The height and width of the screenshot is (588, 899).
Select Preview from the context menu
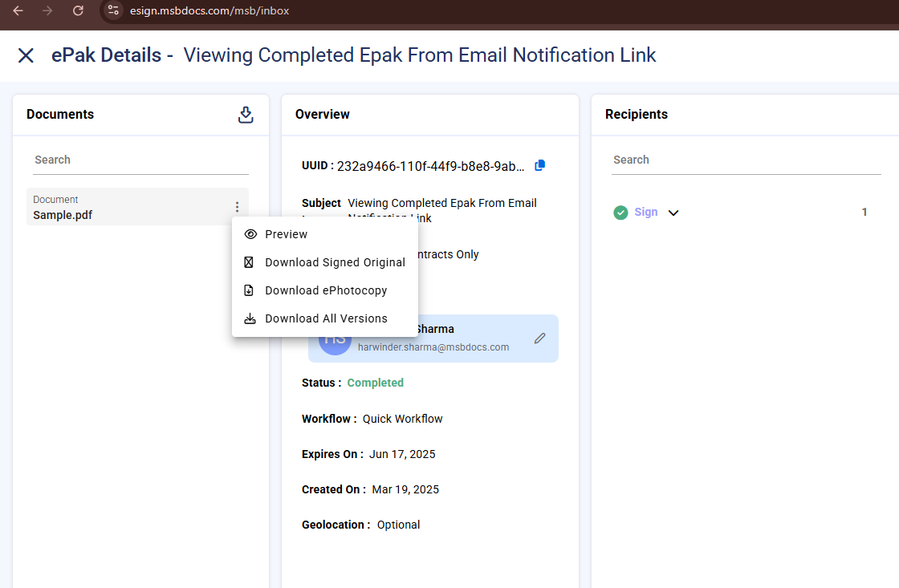(286, 234)
